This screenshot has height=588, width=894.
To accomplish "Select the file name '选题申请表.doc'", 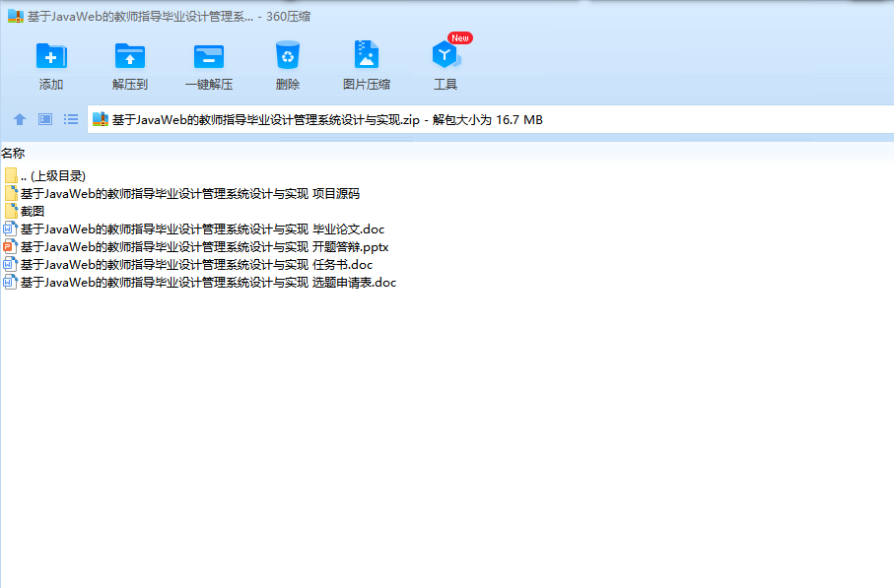I will tap(208, 282).
